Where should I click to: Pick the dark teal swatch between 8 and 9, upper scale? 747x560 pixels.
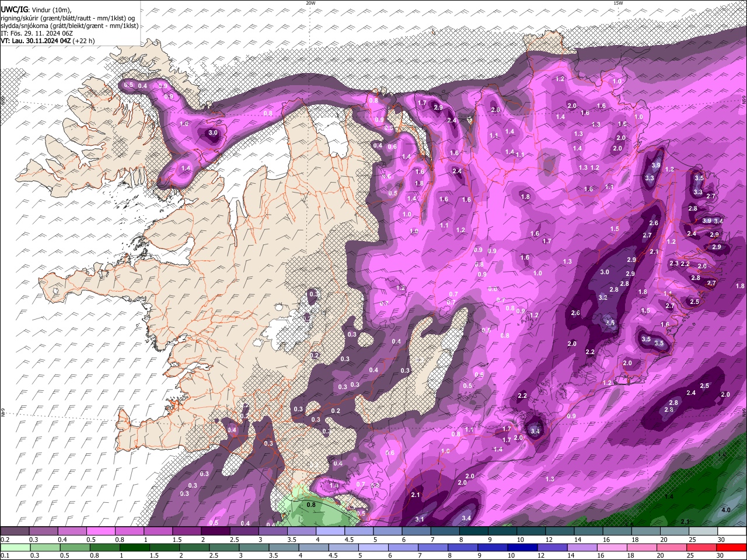tap(474, 531)
